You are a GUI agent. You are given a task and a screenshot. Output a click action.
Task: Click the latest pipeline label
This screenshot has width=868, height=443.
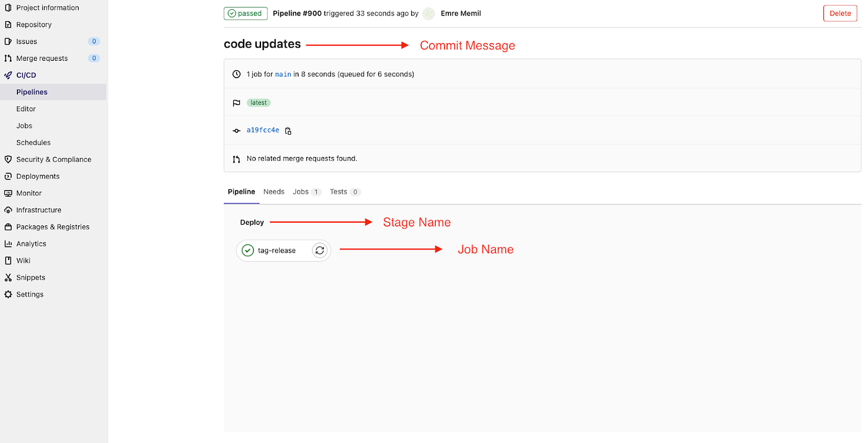pos(258,102)
